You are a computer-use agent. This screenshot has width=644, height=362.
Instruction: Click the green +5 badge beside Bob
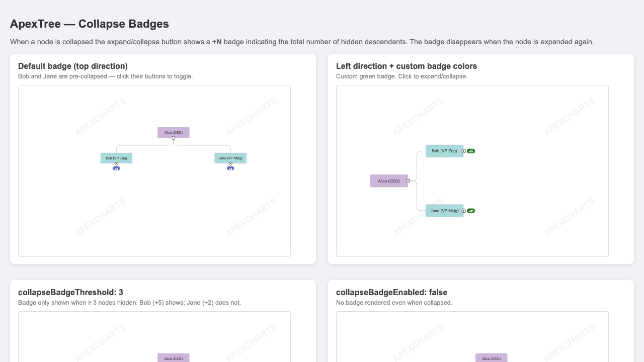(471, 151)
